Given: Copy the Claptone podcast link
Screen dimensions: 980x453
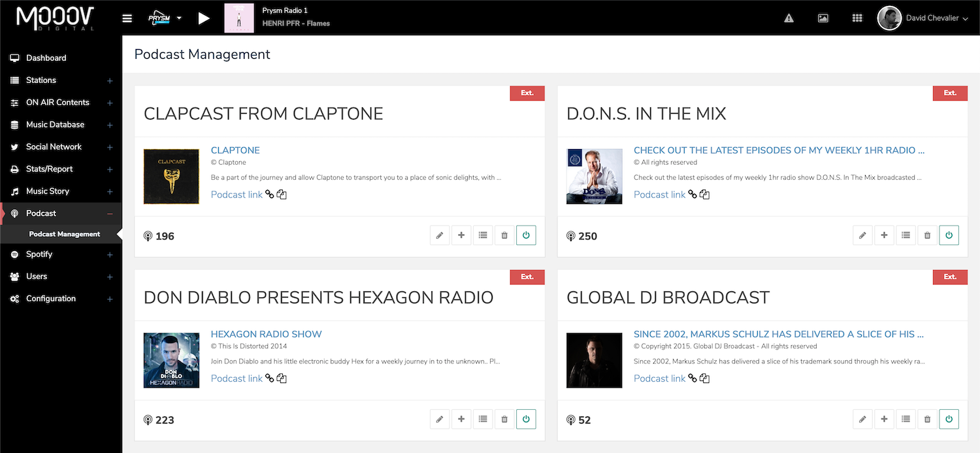Looking at the screenshot, I should click(282, 195).
